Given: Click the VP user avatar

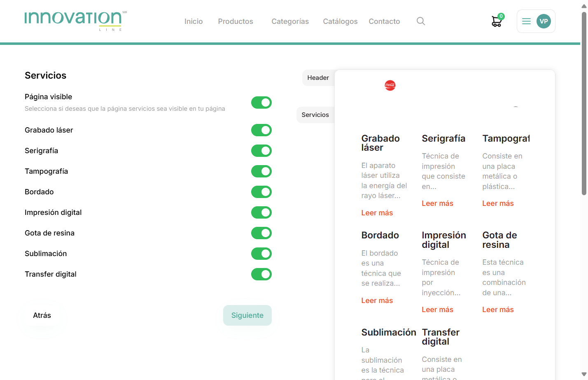Looking at the screenshot, I should [544, 21].
